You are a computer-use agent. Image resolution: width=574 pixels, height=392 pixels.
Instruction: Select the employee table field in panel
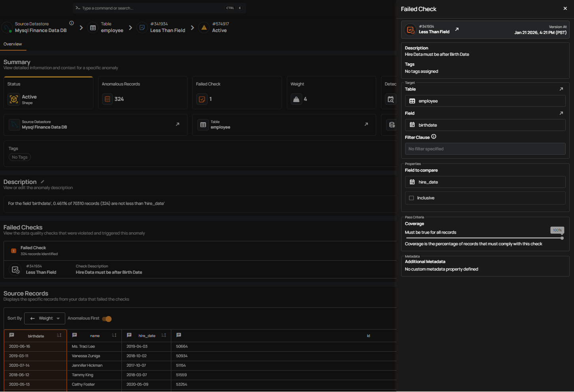pyautogui.click(x=485, y=101)
